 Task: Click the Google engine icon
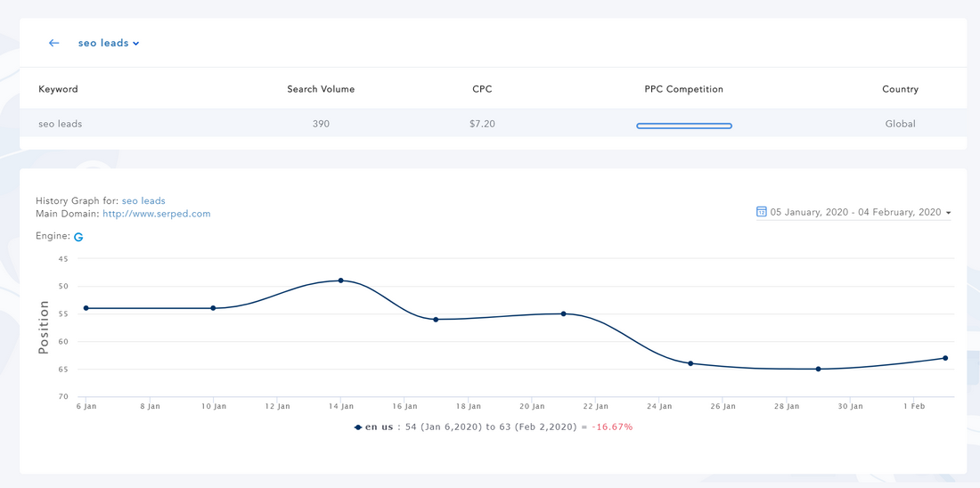point(78,237)
